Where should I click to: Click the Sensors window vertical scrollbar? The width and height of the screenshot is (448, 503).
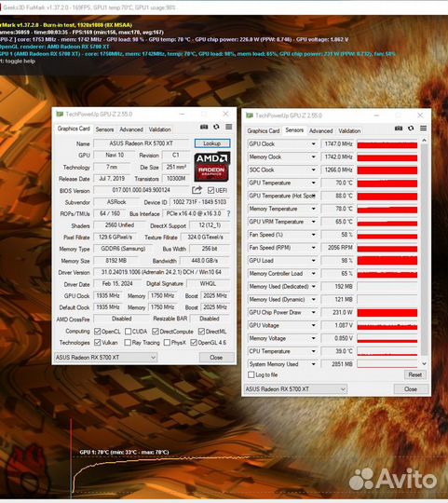[x=424, y=250]
